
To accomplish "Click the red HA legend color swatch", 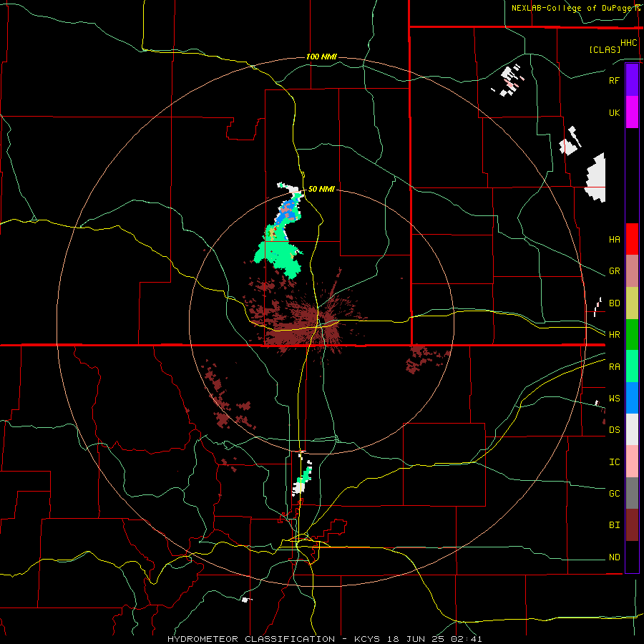I will [x=632, y=239].
